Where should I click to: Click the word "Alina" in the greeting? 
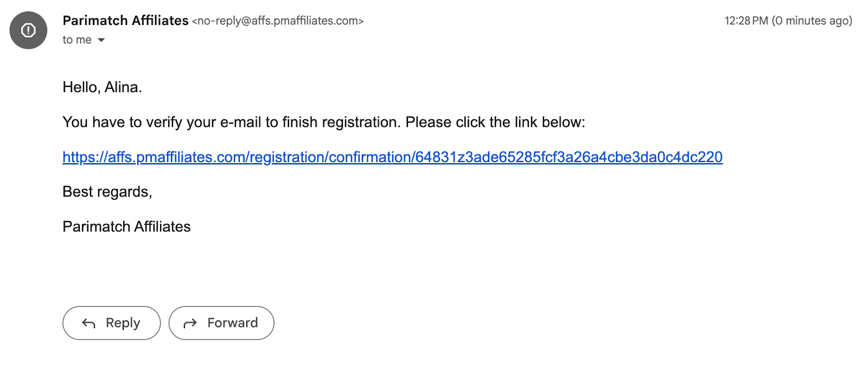click(x=122, y=87)
